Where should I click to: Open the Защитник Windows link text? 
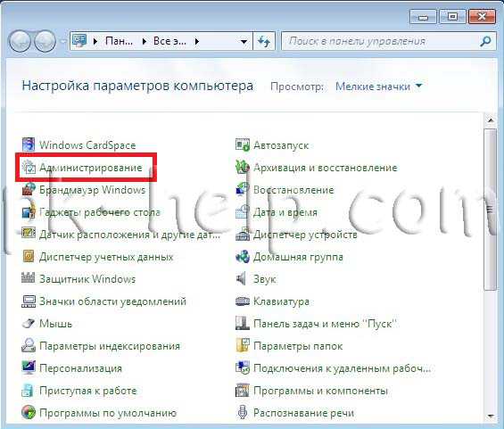(x=87, y=279)
